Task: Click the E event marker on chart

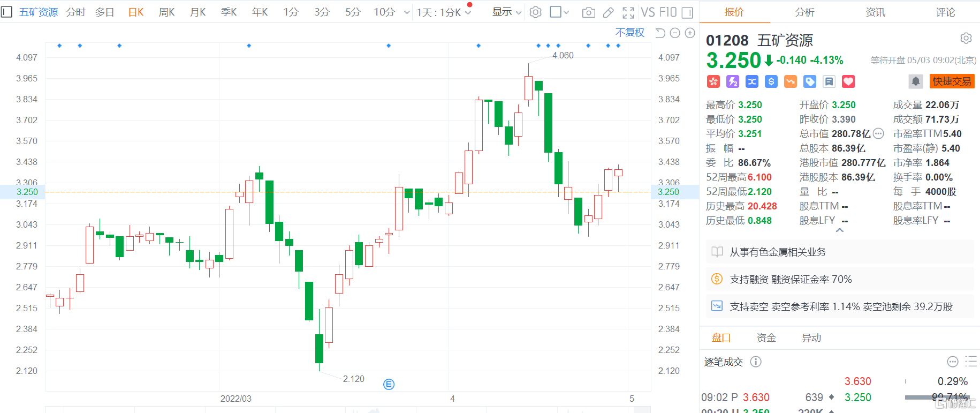Action: pyautogui.click(x=389, y=384)
